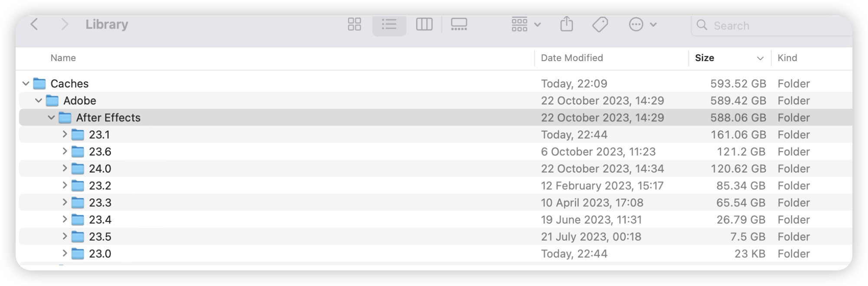Screen dimensions: 868x286
Task: Select the Caches folder icon
Action: point(39,83)
